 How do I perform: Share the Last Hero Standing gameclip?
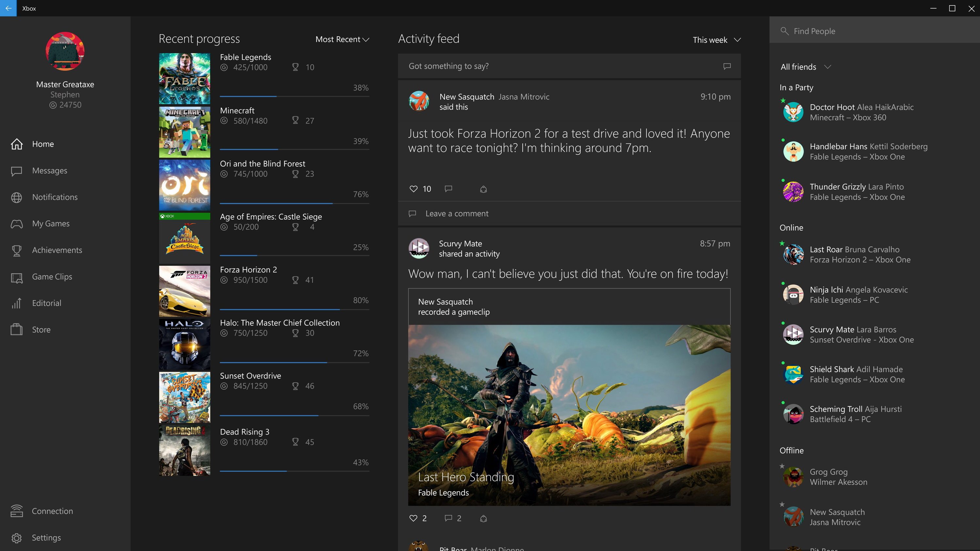[483, 518]
